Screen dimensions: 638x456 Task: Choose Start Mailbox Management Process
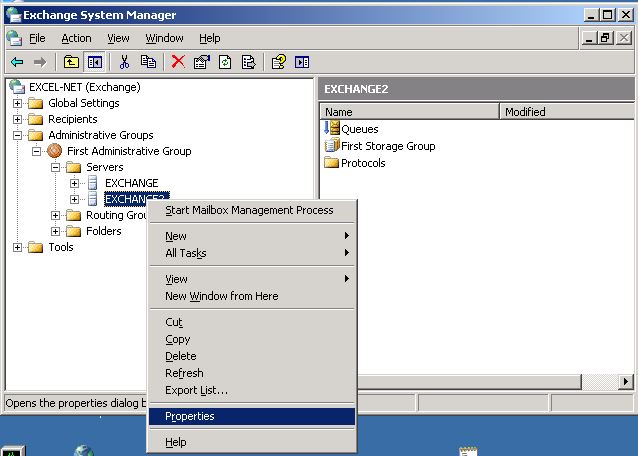pyautogui.click(x=252, y=210)
